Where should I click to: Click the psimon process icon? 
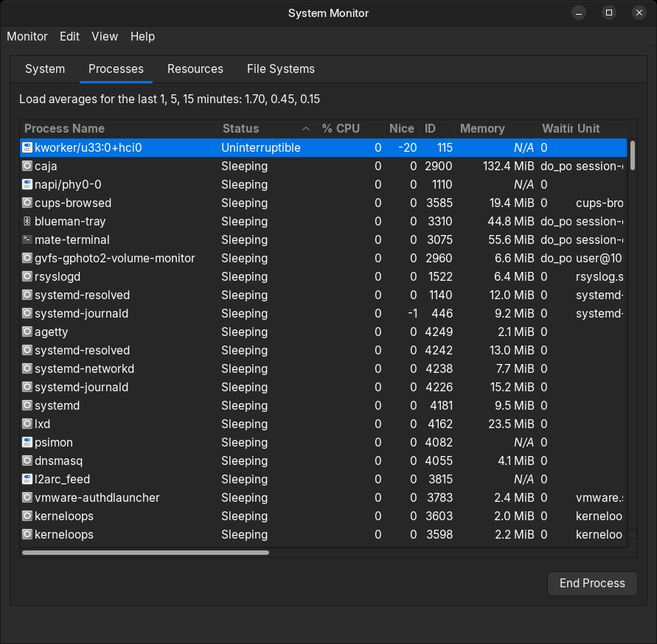[27, 442]
